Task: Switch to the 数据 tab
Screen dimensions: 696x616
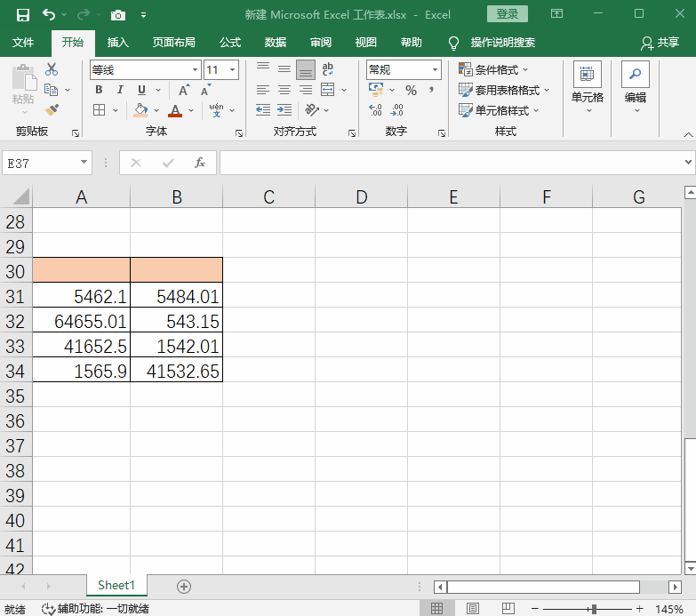Action: pyautogui.click(x=276, y=43)
